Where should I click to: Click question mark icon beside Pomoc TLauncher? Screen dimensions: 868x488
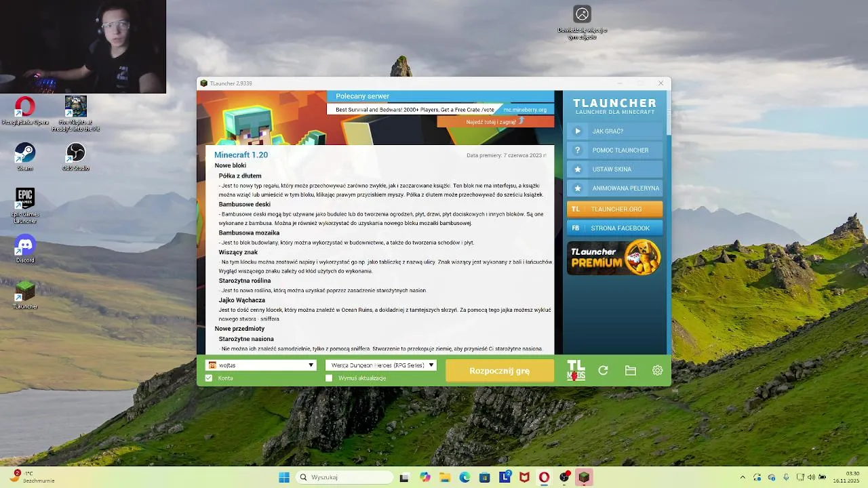coord(578,150)
